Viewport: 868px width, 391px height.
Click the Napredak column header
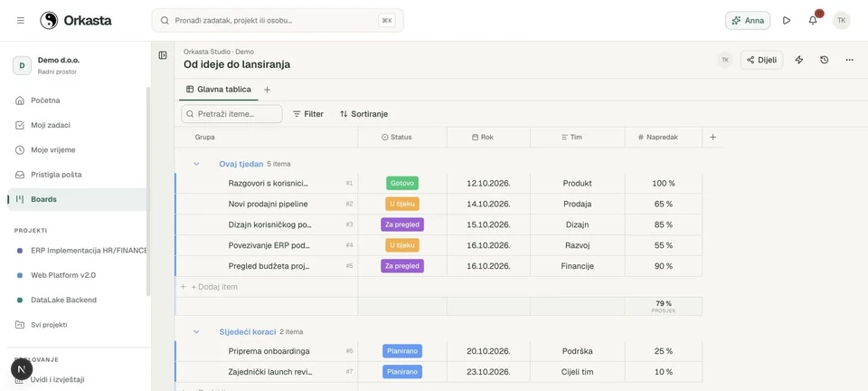click(x=663, y=138)
